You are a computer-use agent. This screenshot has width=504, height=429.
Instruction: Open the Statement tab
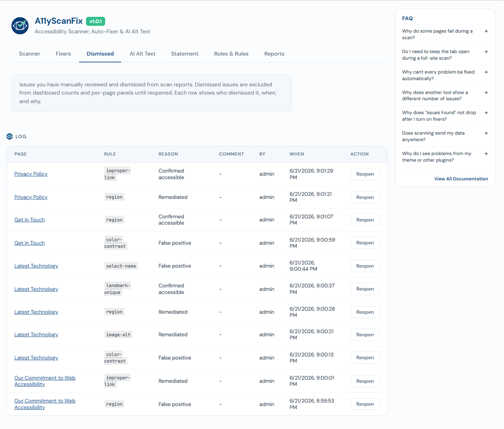click(185, 54)
